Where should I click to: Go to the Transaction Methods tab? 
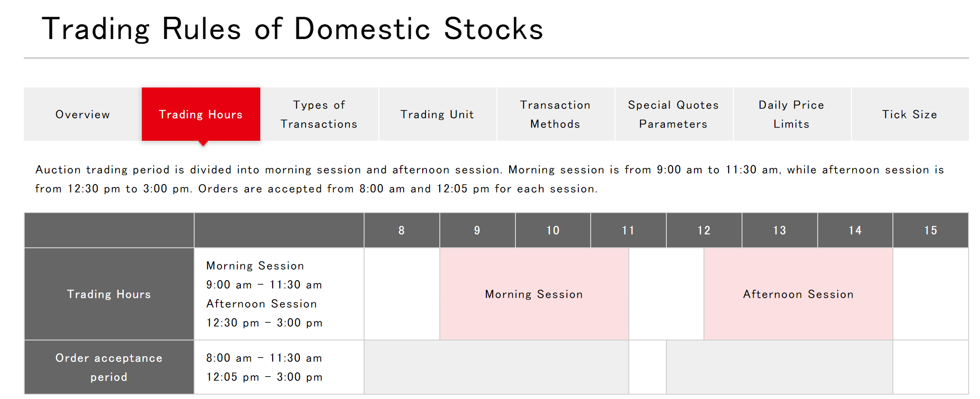pyautogui.click(x=555, y=115)
